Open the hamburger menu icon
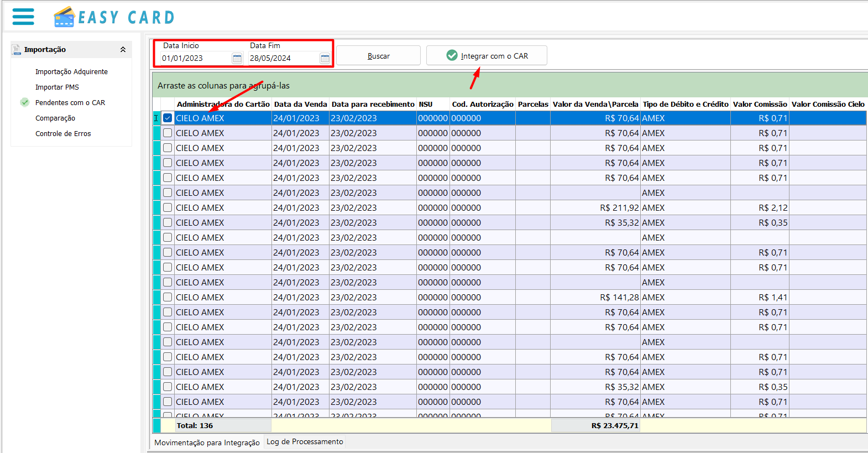 pyautogui.click(x=23, y=17)
